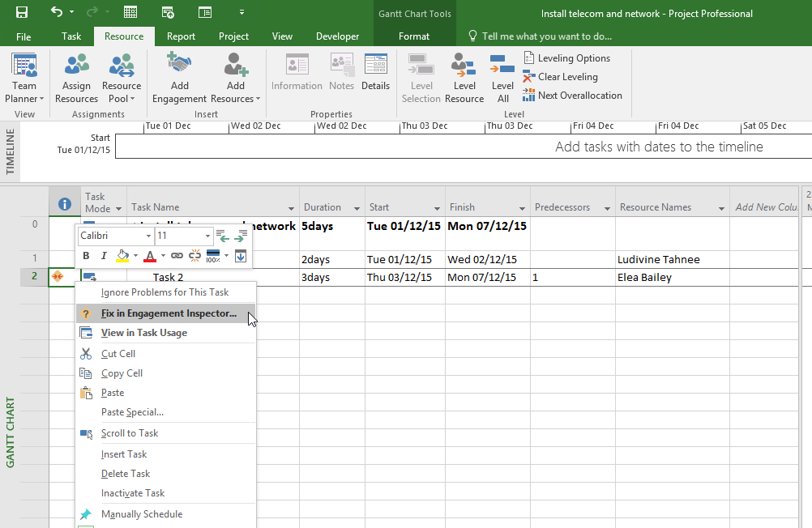This screenshot has height=528, width=812.
Task: Toggle Italic in the mini toolbar
Action: tap(104, 256)
